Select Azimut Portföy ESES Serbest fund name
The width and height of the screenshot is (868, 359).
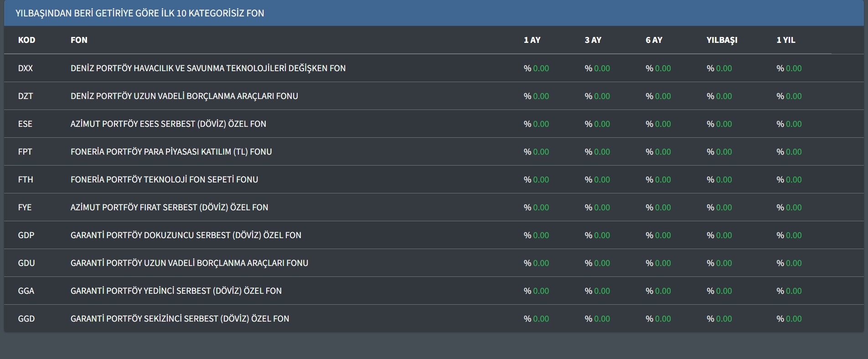(168, 124)
